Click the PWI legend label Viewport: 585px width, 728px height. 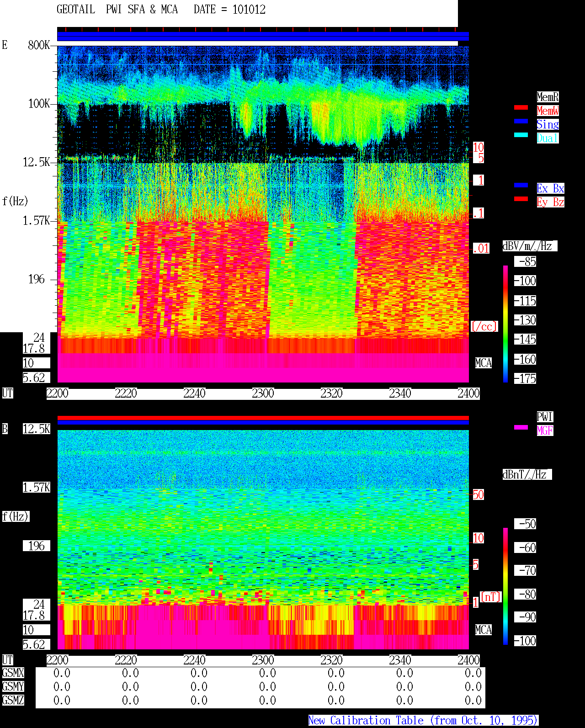tap(545, 417)
